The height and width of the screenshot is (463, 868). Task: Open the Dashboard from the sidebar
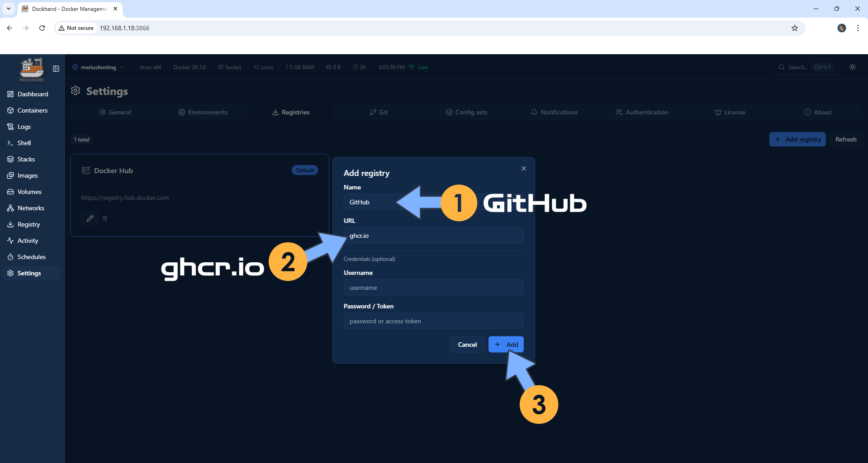[32, 94]
